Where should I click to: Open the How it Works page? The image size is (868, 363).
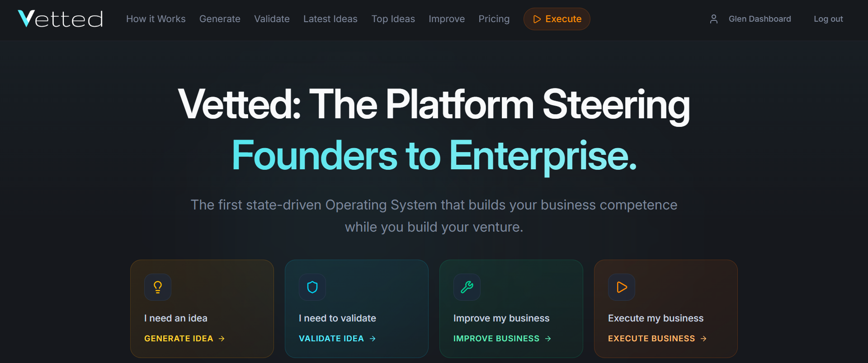pos(156,19)
